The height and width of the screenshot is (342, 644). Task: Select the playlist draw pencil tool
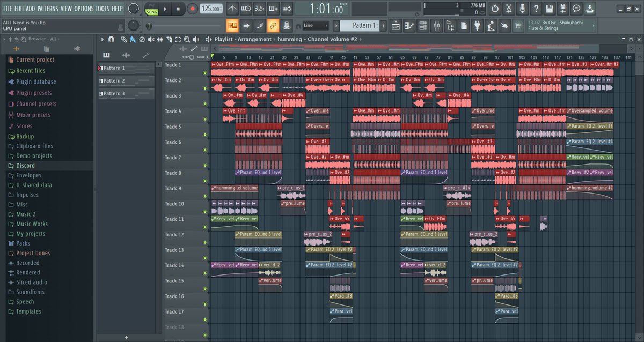123,39
